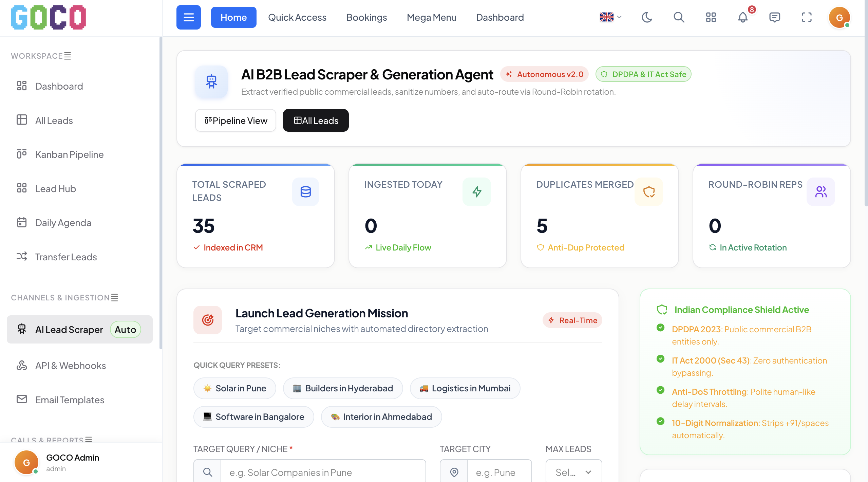Click the robot agent icon in header card
Viewport: 868px width, 482px height.
click(211, 82)
